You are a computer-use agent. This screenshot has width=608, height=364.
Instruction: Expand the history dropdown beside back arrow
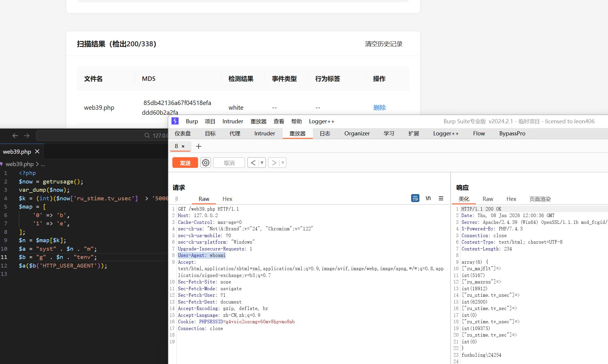(x=262, y=163)
